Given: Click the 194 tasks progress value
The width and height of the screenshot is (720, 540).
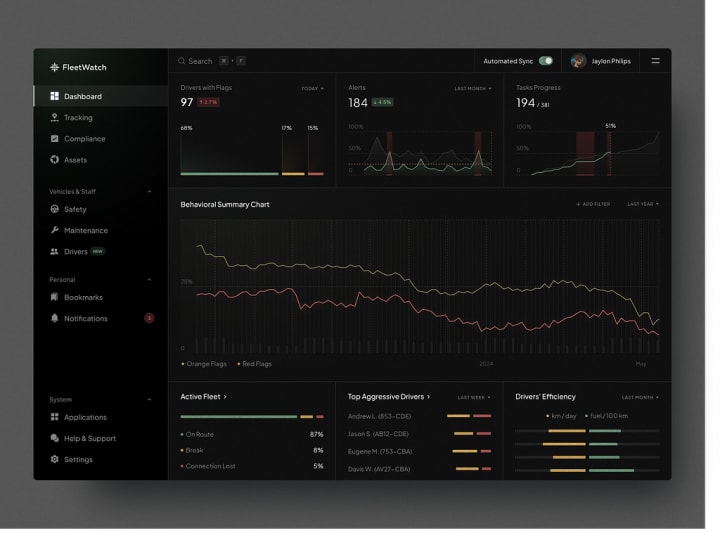Looking at the screenshot, I should click(x=526, y=103).
